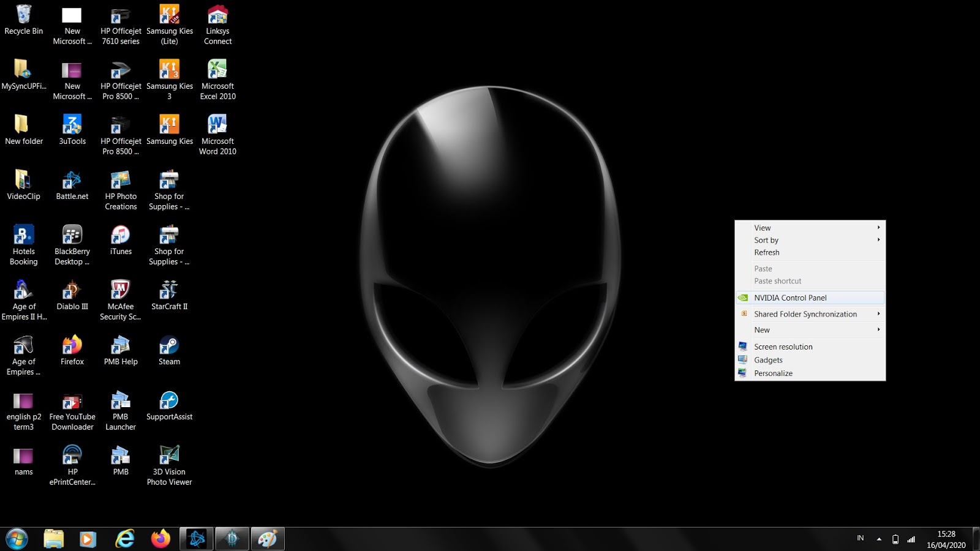Open Windows Explorer from the taskbar
Viewport: 980px width, 551px height.
(53, 539)
